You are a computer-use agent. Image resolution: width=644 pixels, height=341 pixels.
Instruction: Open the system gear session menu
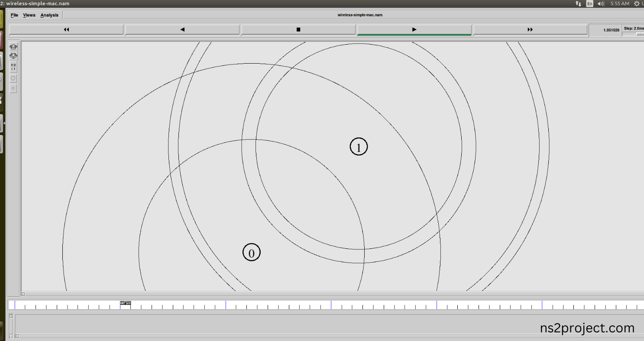pos(637,3)
